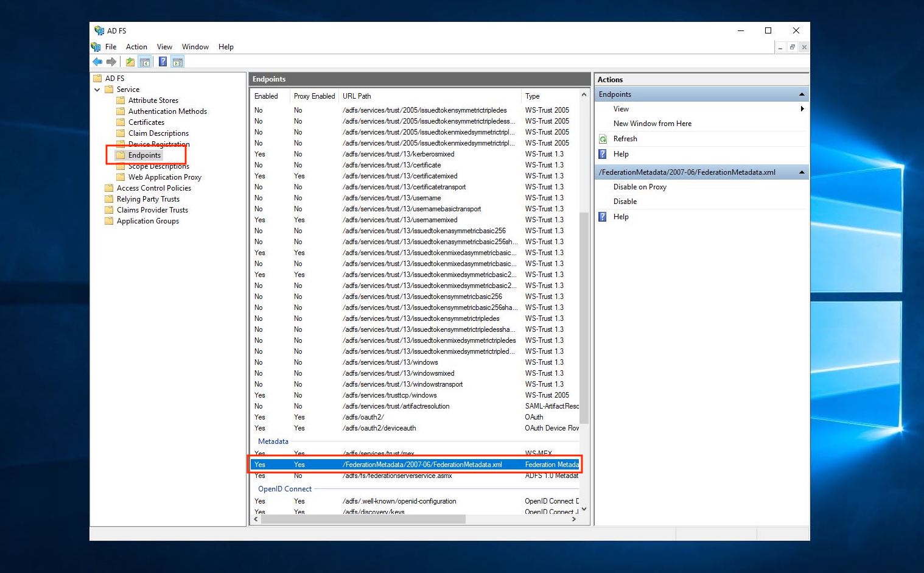Open the Window menu
Viewport: 924px width, 573px height.
click(195, 46)
